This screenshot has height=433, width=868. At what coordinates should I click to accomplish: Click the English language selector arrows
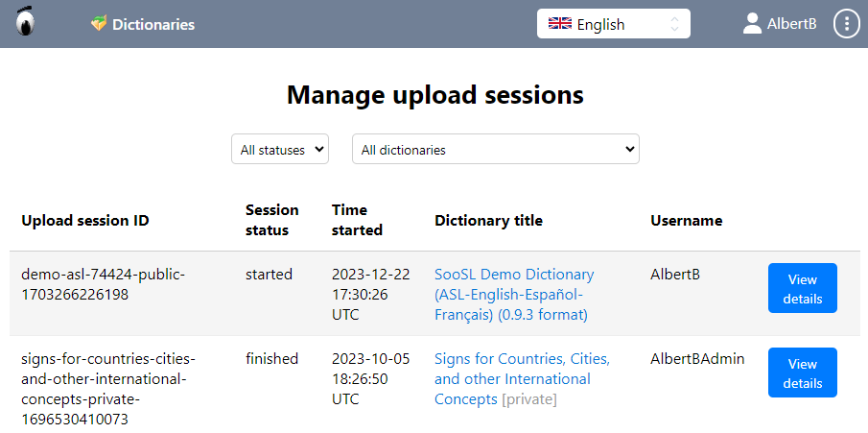[674, 24]
